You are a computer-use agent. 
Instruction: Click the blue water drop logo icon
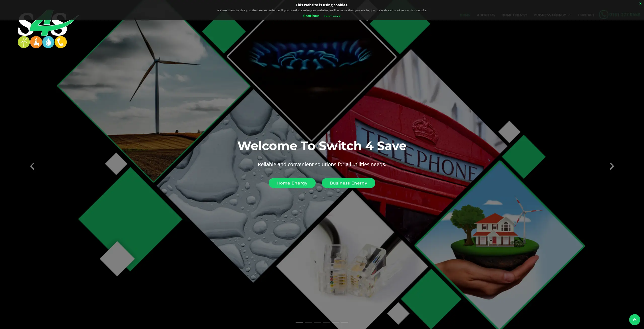point(49,42)
